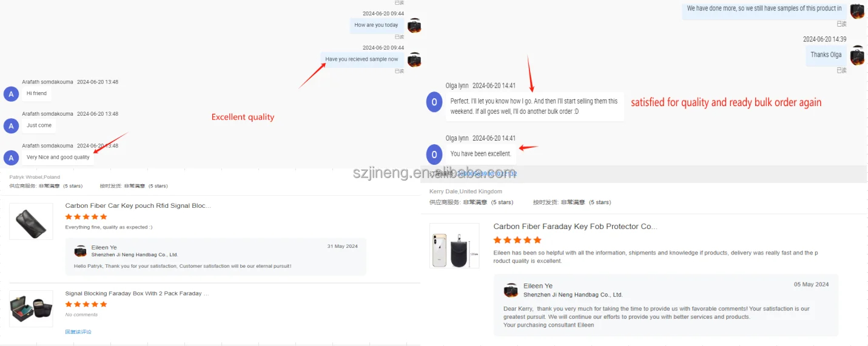Click the sender avatar next to "How are you today"
Viewport: 868px width, 346px height.
(x=414, y=25)
